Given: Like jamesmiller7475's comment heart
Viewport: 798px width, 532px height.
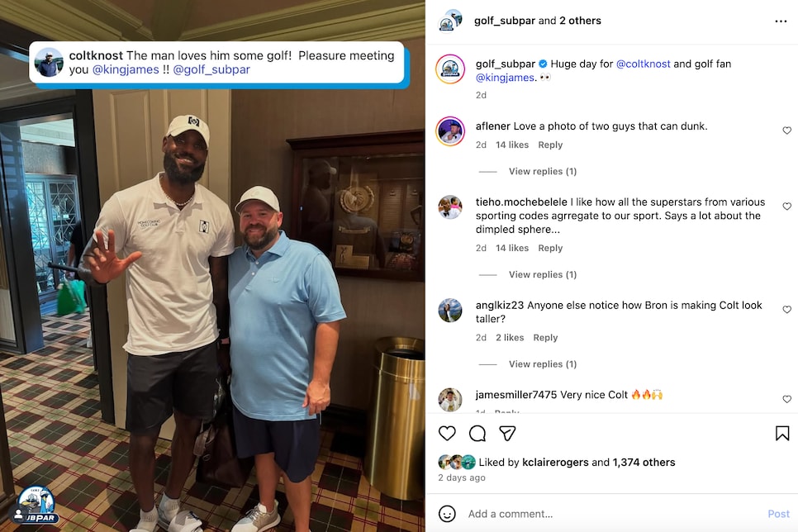Looking at the screenshot, I should [786, 399].
